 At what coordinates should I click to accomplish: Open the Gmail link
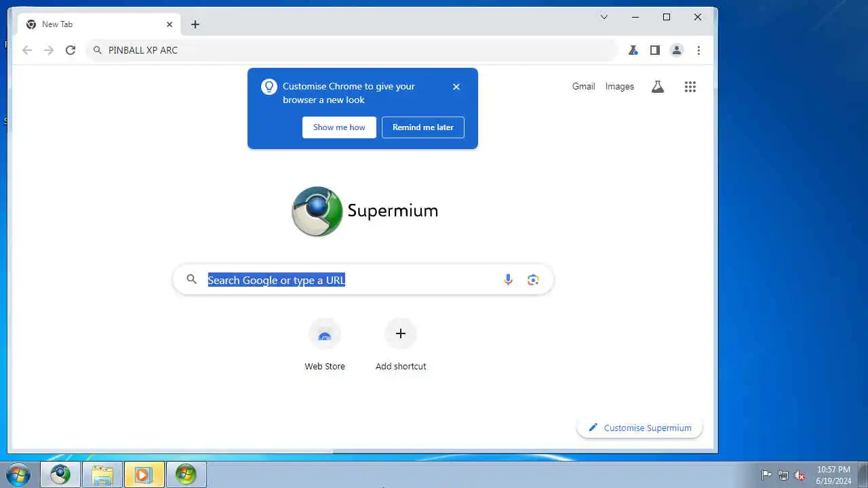click(583, 87)
